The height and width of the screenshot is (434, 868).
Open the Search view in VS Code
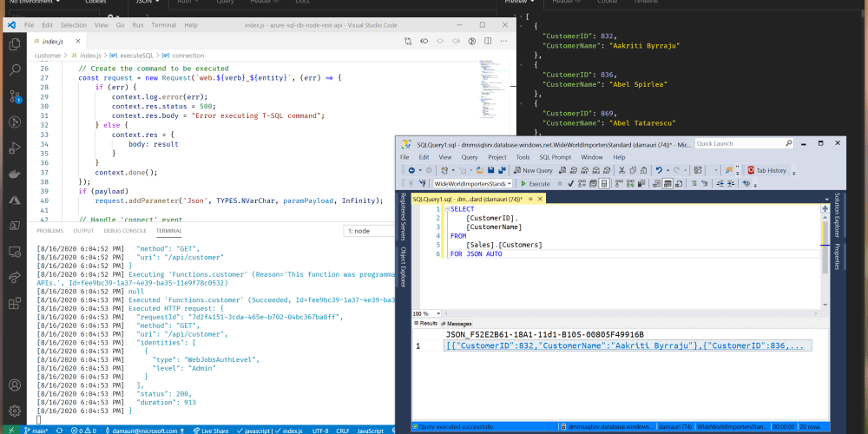click(x=15, y=69)
